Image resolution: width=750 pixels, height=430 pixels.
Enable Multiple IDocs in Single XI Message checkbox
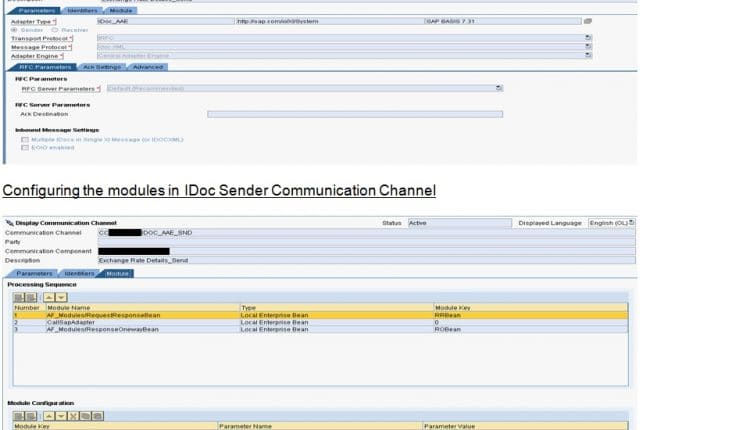25,140
